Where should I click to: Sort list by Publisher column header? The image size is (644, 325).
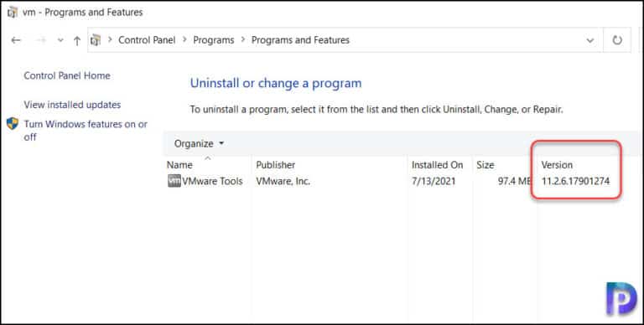276,165
